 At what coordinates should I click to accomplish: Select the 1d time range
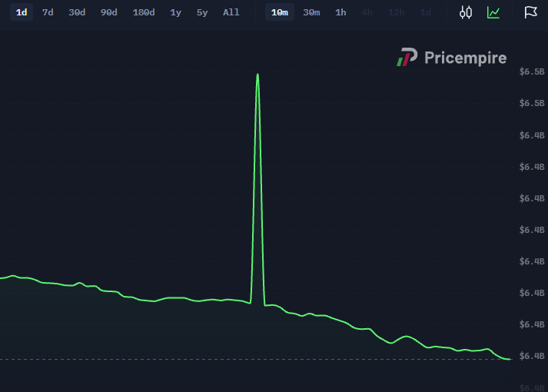click(x=22, y=12)
